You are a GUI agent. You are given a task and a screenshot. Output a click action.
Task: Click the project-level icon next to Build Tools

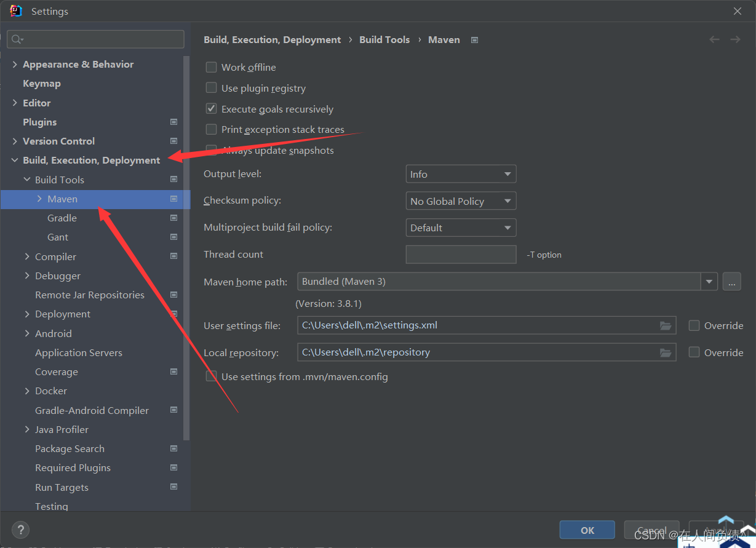[173, 180]
